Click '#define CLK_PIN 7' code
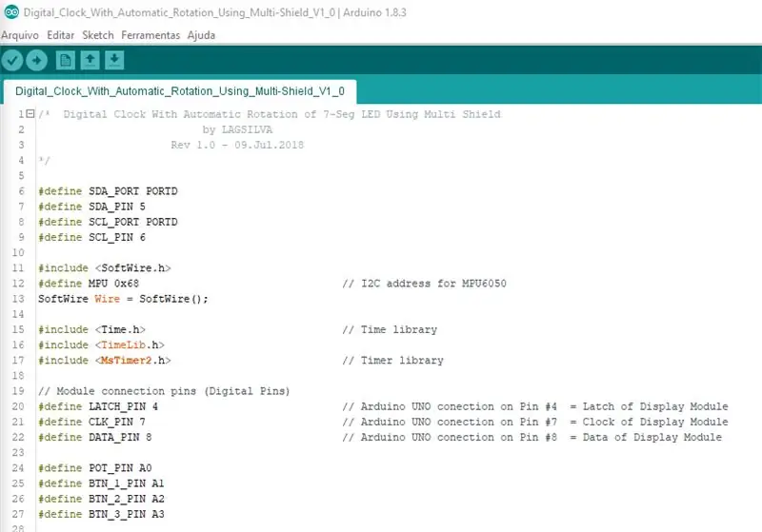Screen dimensions: 762x532 [91, 422]
